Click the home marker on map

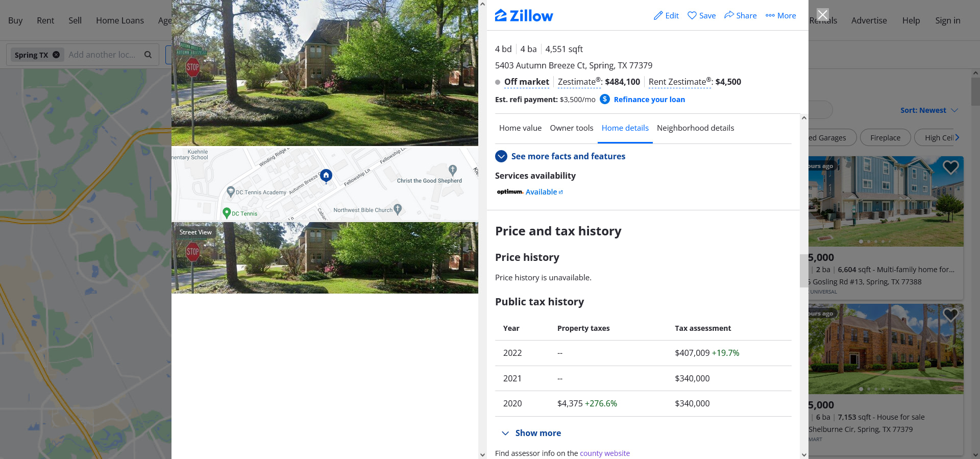[326, 175]
